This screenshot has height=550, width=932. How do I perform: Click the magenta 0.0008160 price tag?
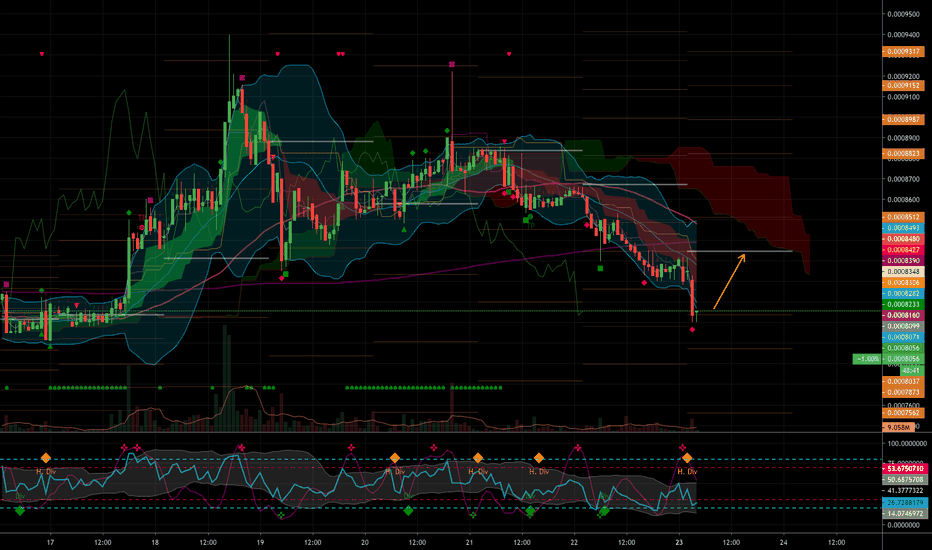click(x=903, y=315)
